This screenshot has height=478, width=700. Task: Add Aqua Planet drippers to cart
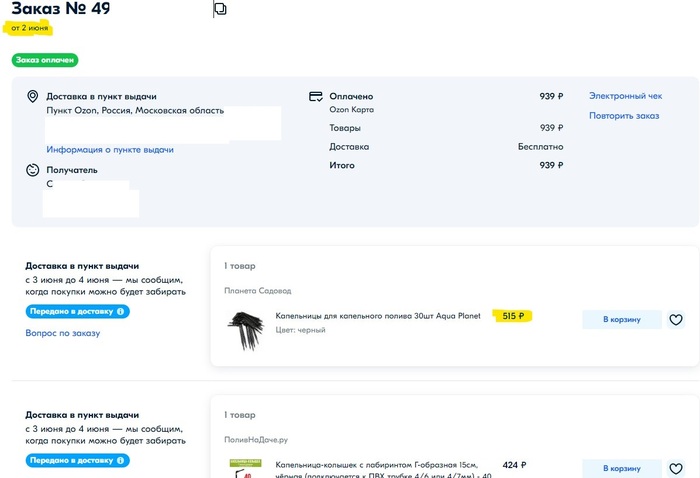point(621,320)
